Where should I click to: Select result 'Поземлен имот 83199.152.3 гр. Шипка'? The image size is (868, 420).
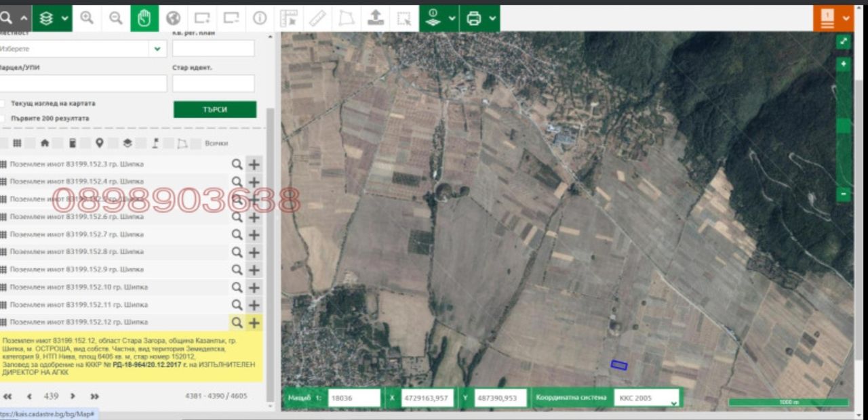coord(76,164)
